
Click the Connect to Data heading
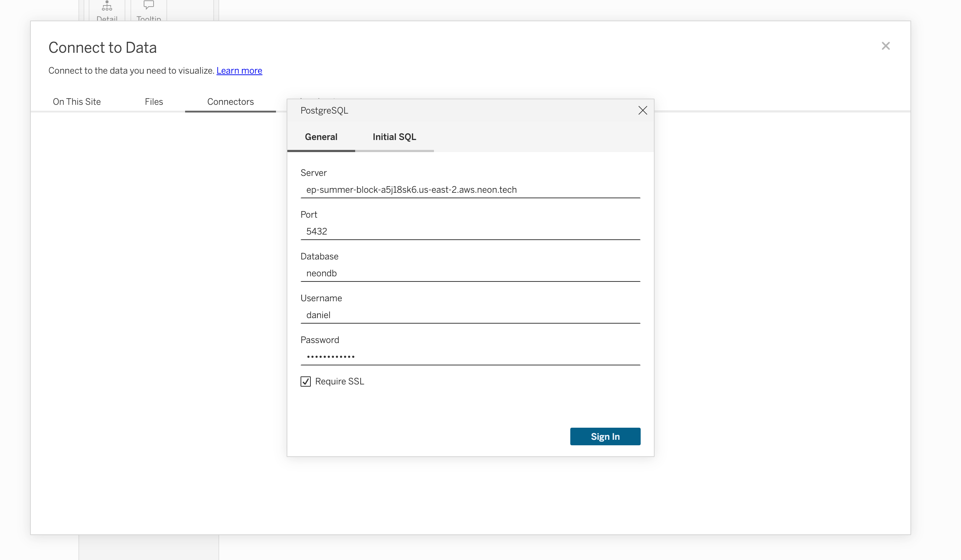[103, 48]
